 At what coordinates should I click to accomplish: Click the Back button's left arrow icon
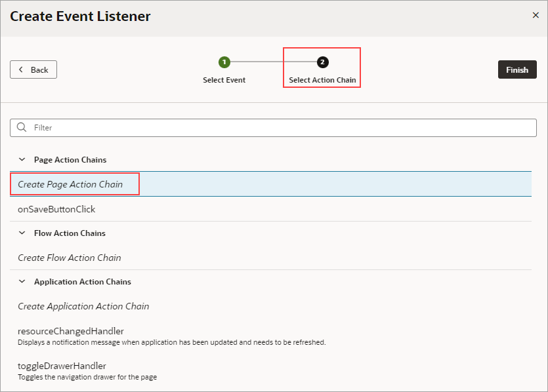pos(22,69)
